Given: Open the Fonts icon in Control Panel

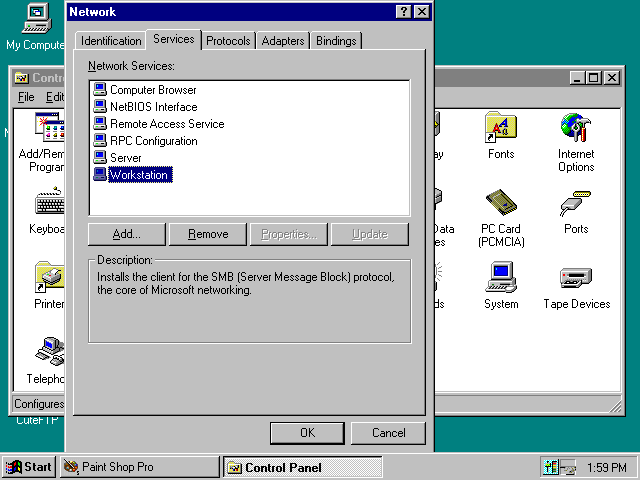Looking at the screenshot, I should 501,128.
